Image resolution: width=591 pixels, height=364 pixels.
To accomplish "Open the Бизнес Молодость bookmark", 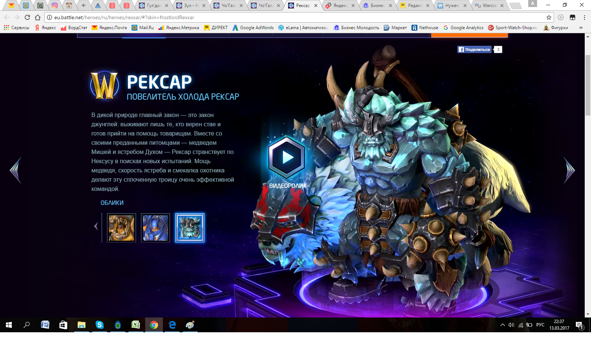I will [x=356, y=28].
